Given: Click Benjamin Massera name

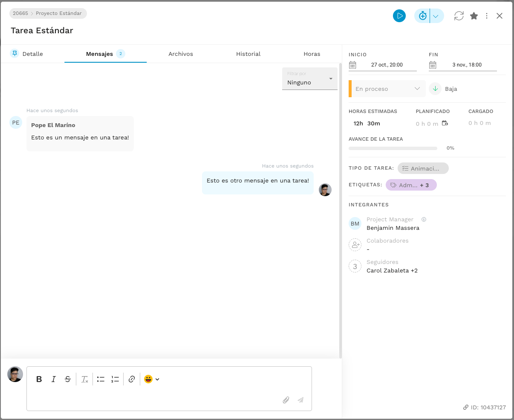Looking at the screenshot, I should pos(393,228).
